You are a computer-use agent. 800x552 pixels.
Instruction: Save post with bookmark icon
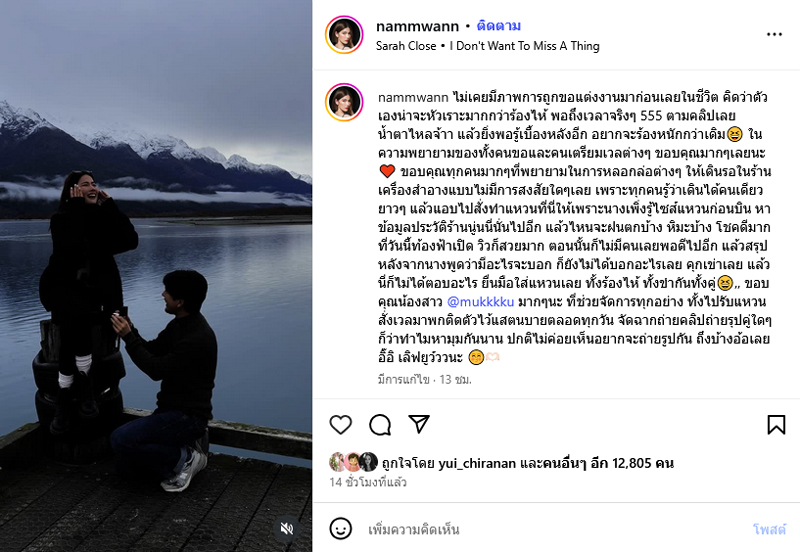(776, 424)
